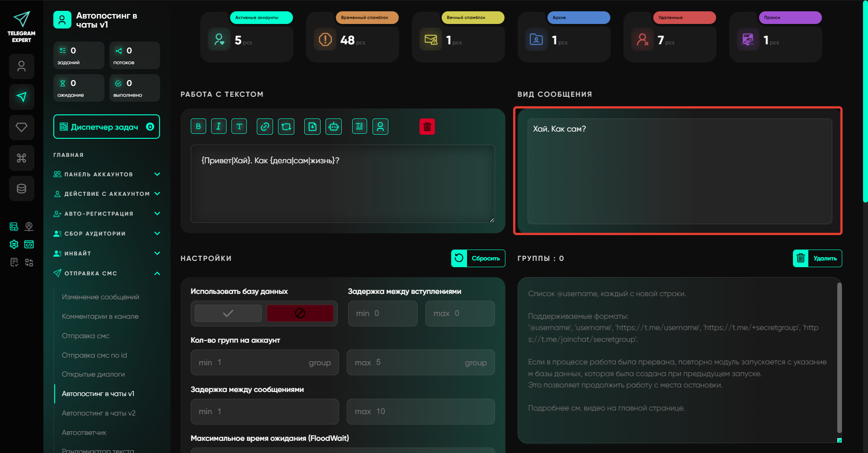Open the paper plane section in left sidebar

click(x=21, y=97)
